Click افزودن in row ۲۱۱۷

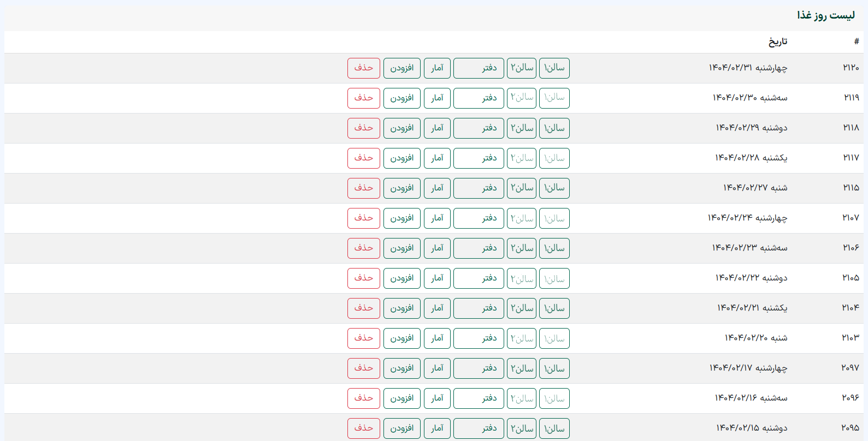pos(402,158)
